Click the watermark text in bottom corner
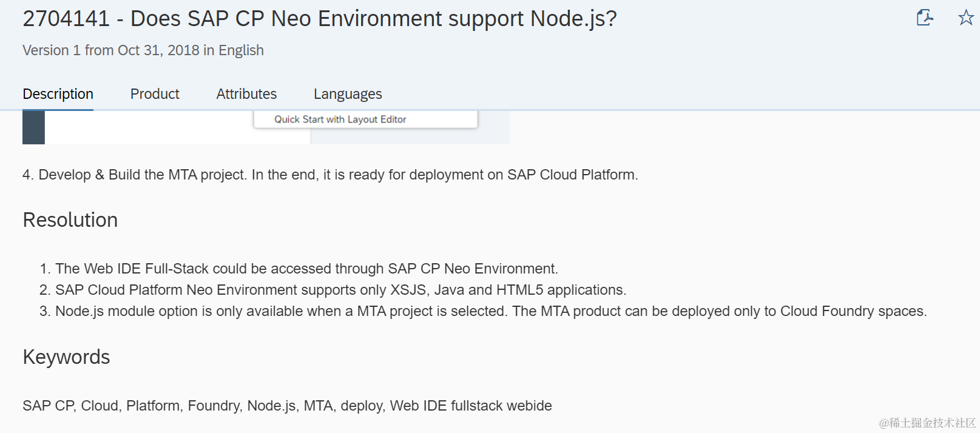The image size is (980, 433). point(927,423)
